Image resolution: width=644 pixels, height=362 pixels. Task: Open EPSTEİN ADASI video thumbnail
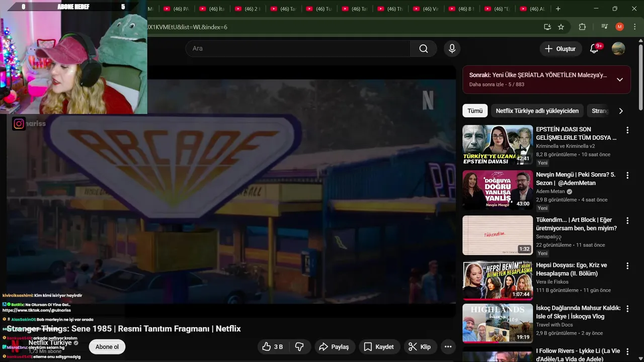point(498,145)
